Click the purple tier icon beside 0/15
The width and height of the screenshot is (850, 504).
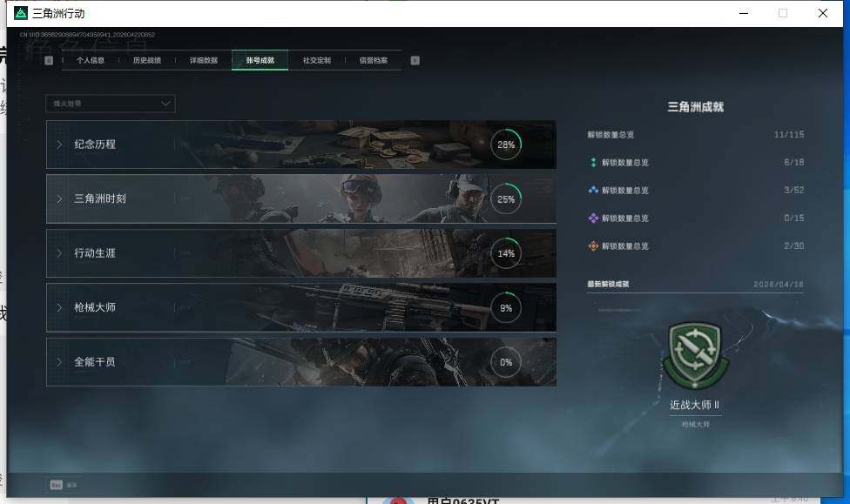(593, 218)
